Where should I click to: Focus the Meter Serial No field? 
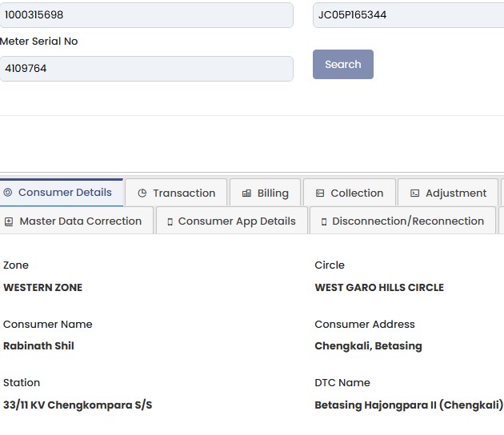(146, 69)
